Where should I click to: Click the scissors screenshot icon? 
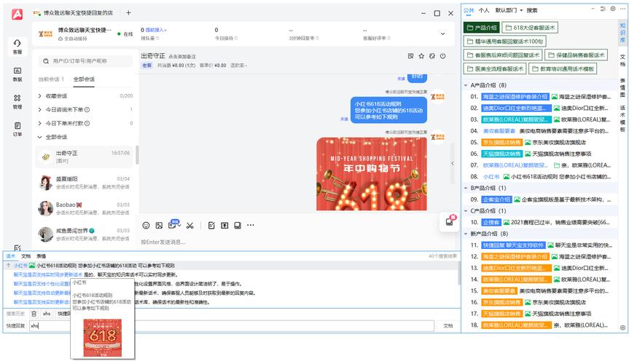coord(190,226)
